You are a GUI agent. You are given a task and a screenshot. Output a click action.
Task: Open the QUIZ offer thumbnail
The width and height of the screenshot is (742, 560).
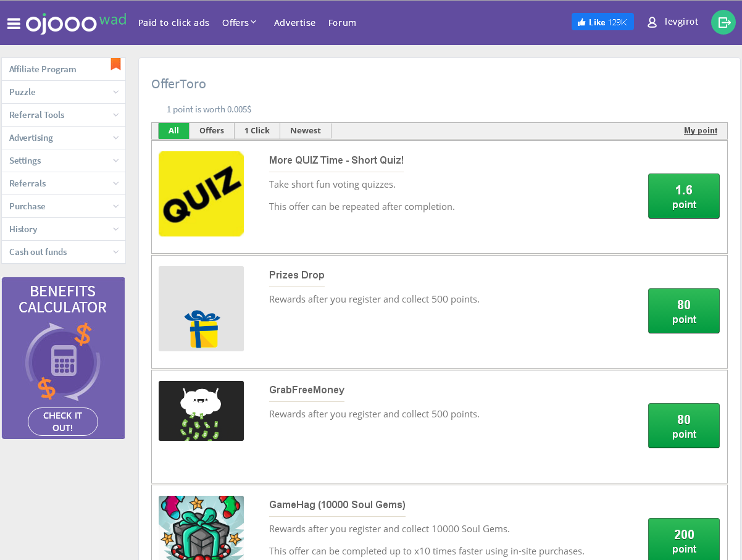click(x=201, y=194)
